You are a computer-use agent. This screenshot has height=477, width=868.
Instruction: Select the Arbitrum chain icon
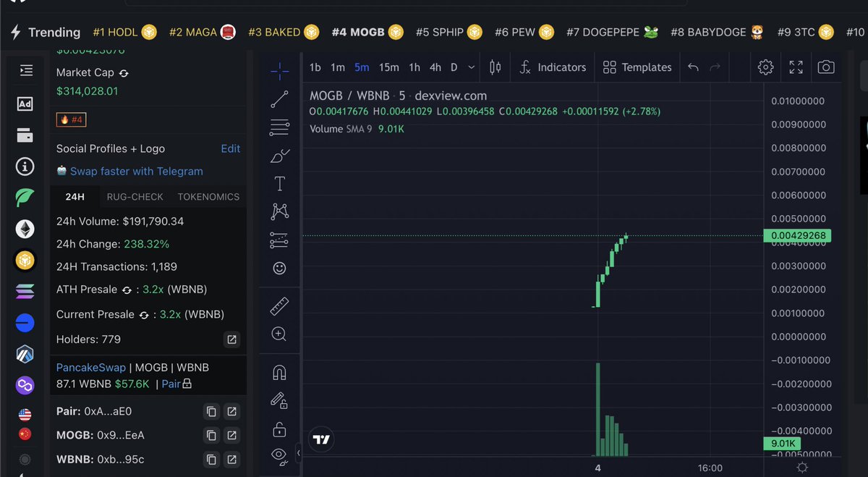click(25, 354)
